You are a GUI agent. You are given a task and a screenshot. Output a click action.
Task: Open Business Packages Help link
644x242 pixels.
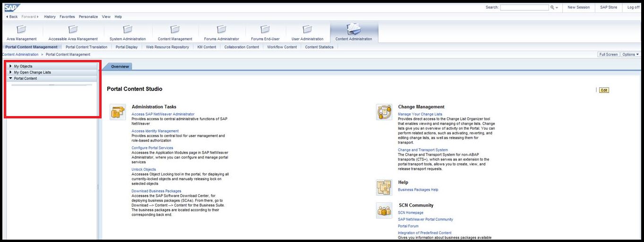point(418,190)
